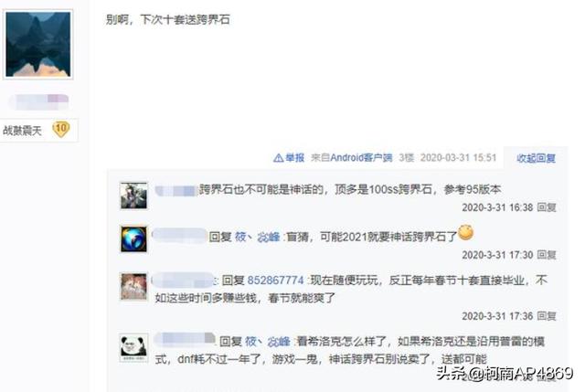Reply to the 16:38 comment
Viewport: 585px width, 392px height.
pos(547,207)
